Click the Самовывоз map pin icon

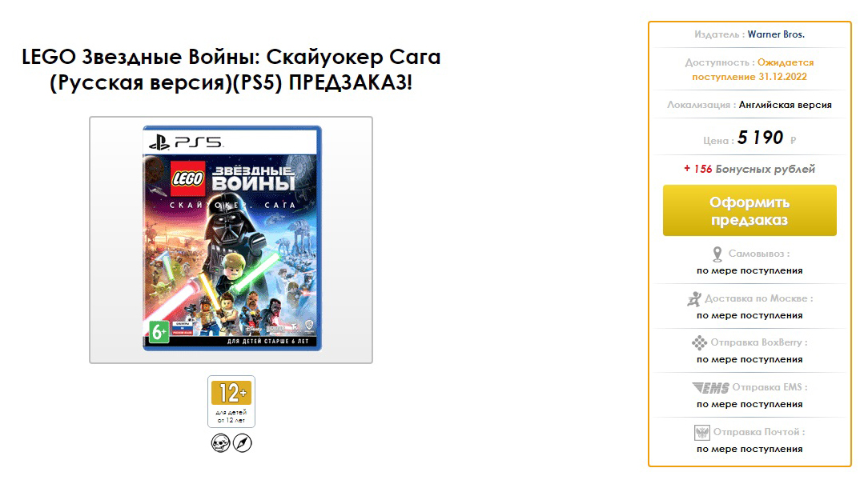[x=717, y=254]
